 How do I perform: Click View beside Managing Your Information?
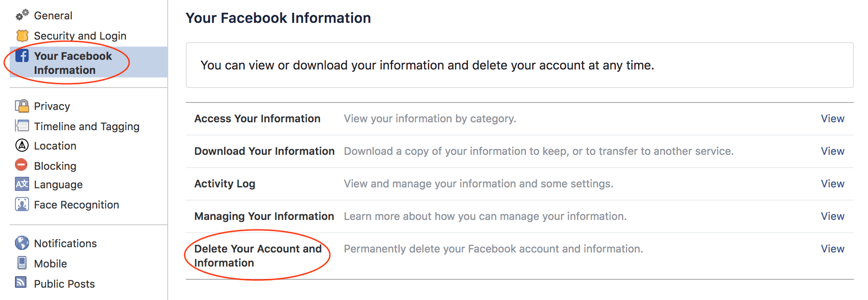[x=832, y=216]
